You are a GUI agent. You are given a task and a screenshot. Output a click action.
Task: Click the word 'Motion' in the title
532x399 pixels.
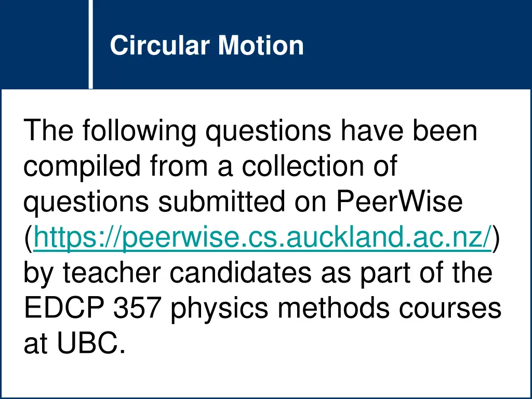click(261, 45)
